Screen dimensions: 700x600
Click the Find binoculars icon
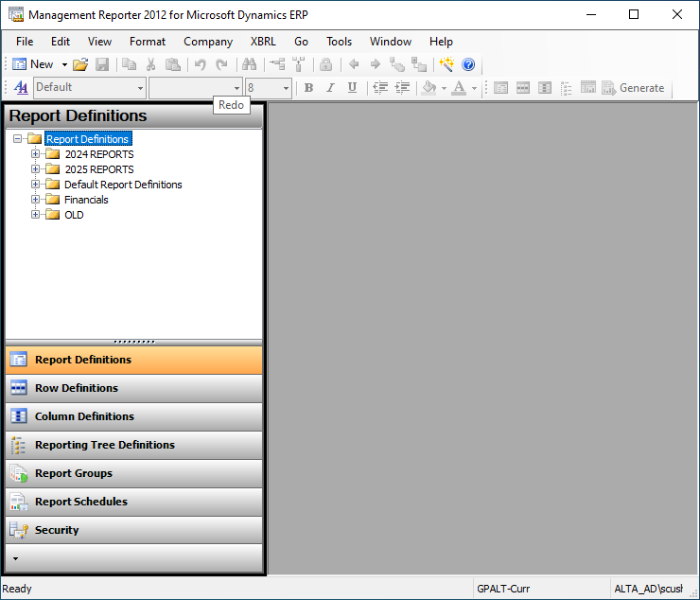coord(249,64)
